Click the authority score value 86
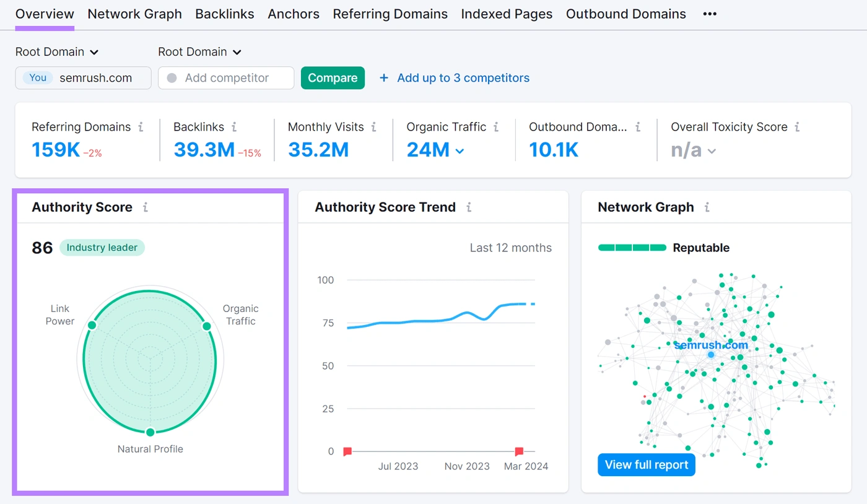Image resolution: width=867 pixels, height=504 pixels. pos(42,248)
